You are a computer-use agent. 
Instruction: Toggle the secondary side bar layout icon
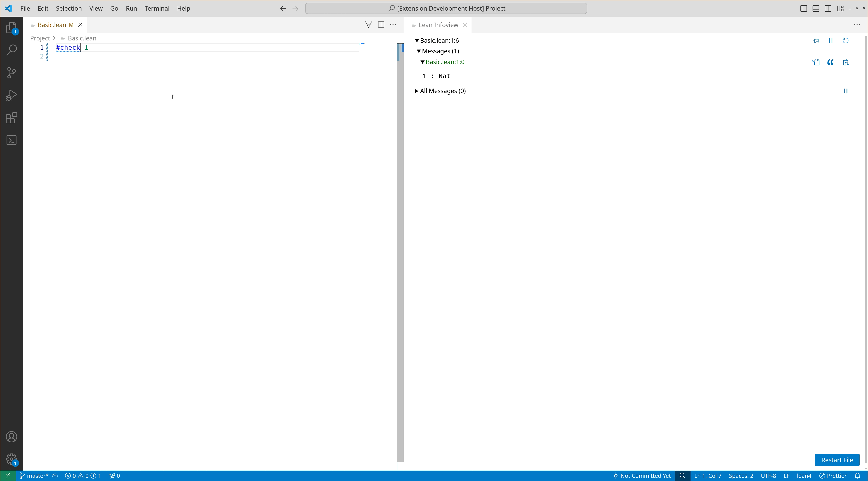pyautogui.click(x=828, y=8)
